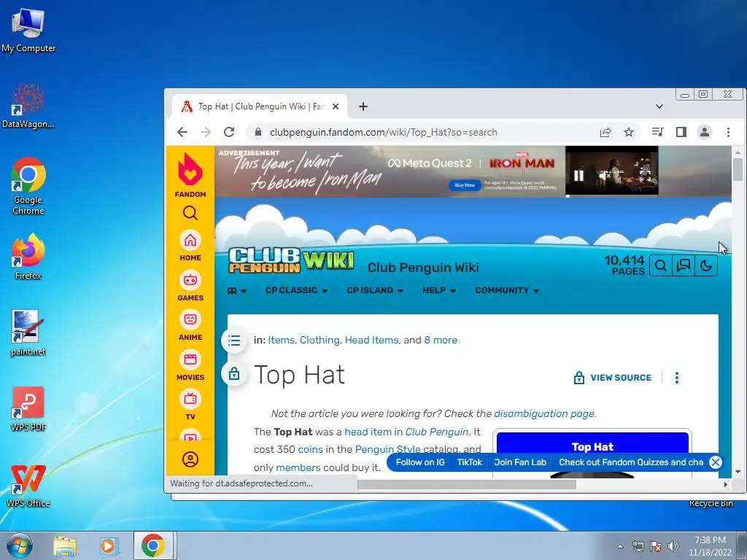Go to Fandom HOME in sidebar
Screen dimensions: 747x560
pyautogui.click(x=190, y=246)
